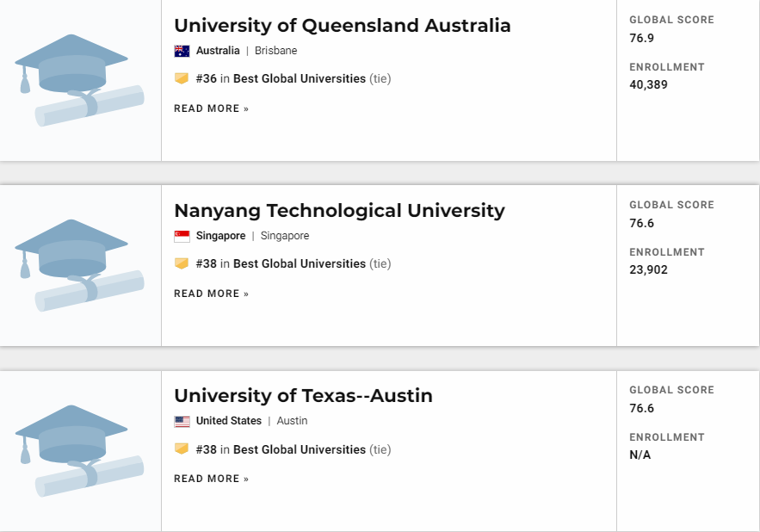The image size is (760, 532).
Task: Select Read More under Nanyang Technological University
Action: [212, 294]
